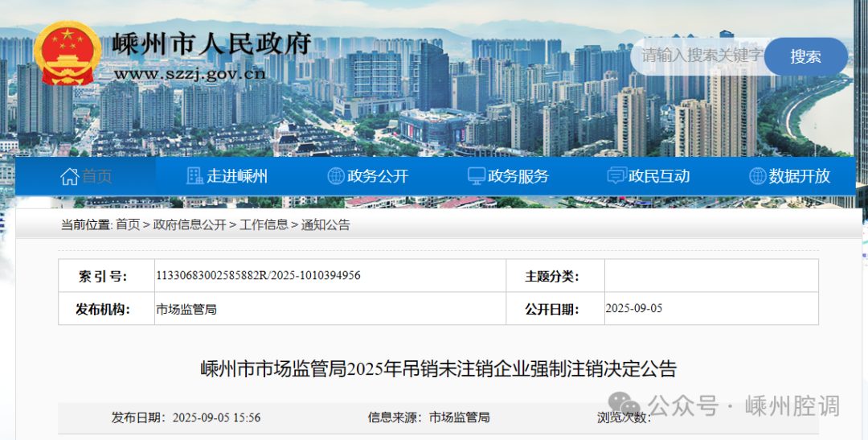Click the globe icon beside 数据开放
The height and width of the screenshot is (440, 868).
(757, 176)
